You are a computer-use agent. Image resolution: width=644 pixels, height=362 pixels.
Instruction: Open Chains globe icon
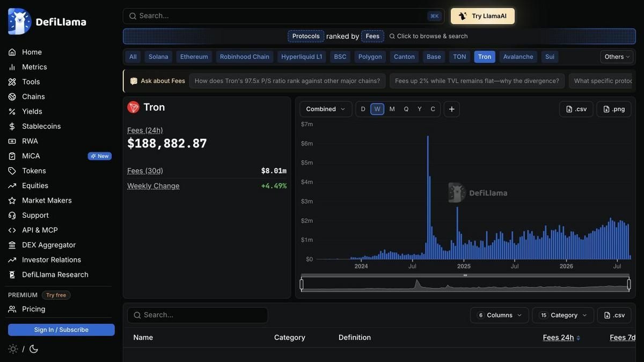click(x=12, y=97)
